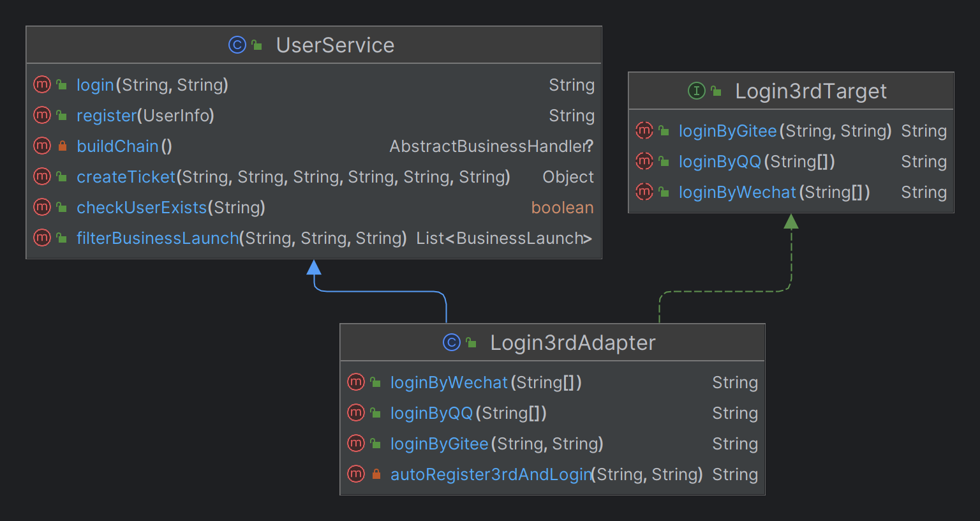Viewport: 980px width, 521px height.
Task: Click public visibility icon in Login3rdTarget header
Action: pos(716,91)
